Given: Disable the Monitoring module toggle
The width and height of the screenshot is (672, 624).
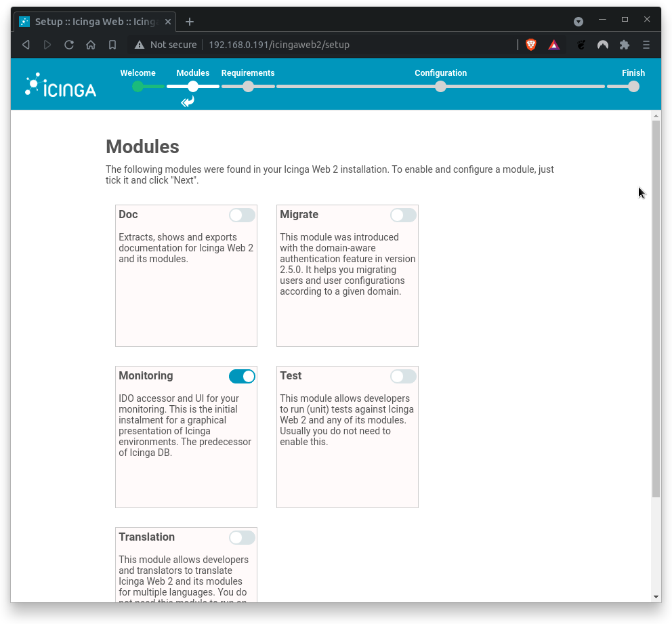Looking at the screenshot, I should point(242,376).
